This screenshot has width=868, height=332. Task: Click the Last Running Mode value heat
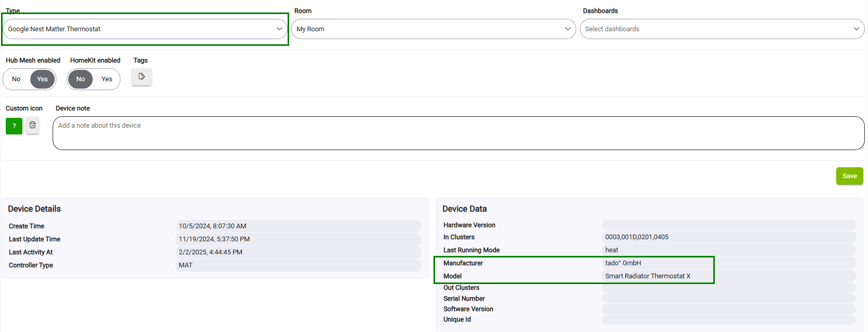tap(612, 250)
